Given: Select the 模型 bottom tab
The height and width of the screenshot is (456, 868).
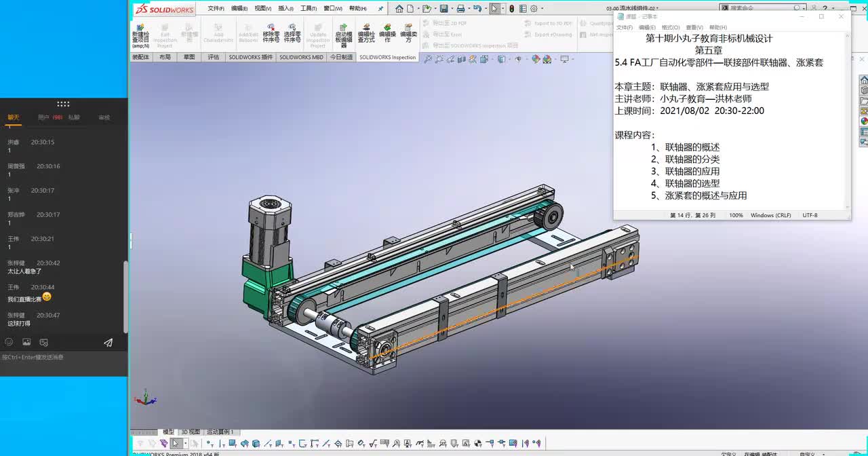Looking at the screenshot, I should (168, 432).
